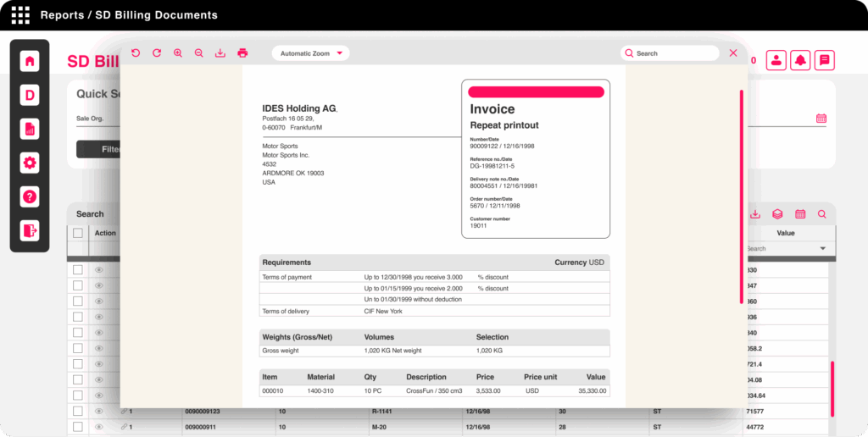Open notifications bell icon
This screenshot has width=868, height=437.
point(800,60)
